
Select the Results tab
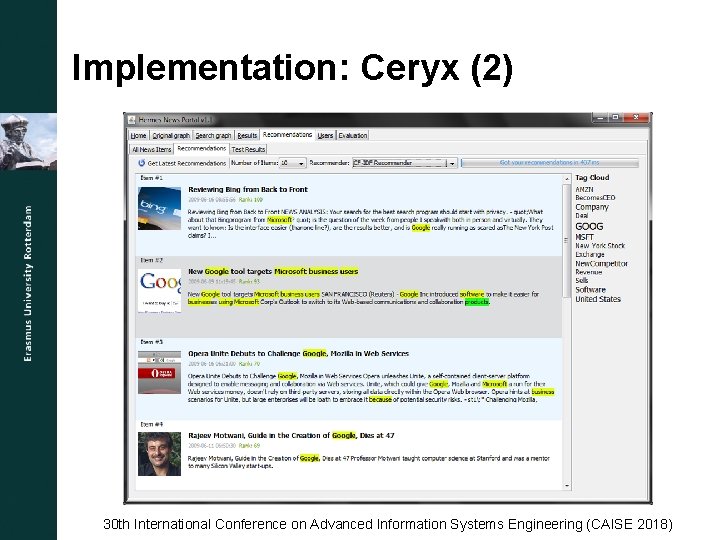(247, 135)
